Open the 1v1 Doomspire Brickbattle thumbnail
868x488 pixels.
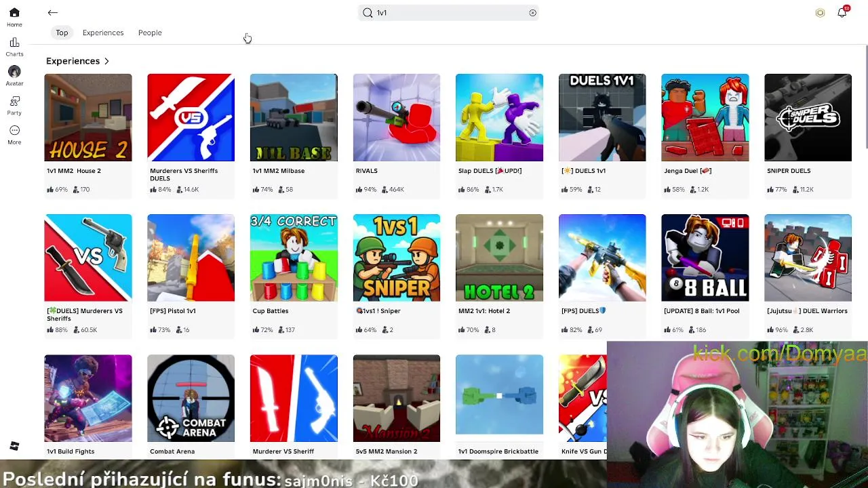pos(499,394)
